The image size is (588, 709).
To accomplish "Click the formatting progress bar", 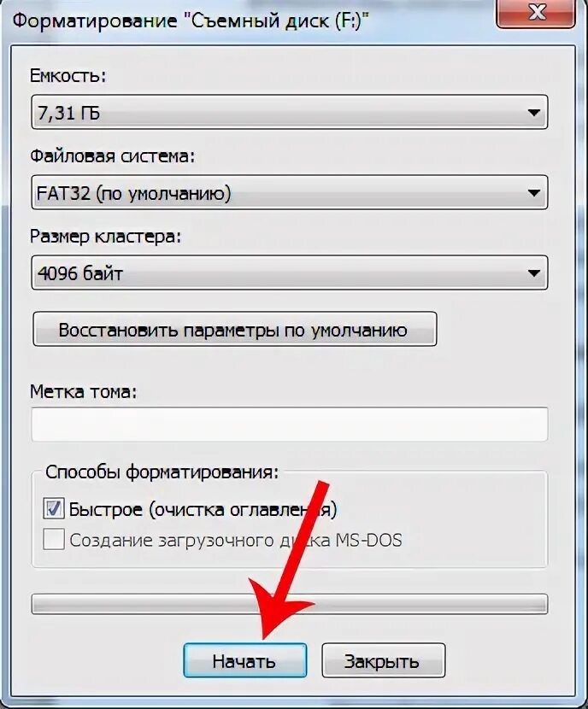I will point(290,604).
